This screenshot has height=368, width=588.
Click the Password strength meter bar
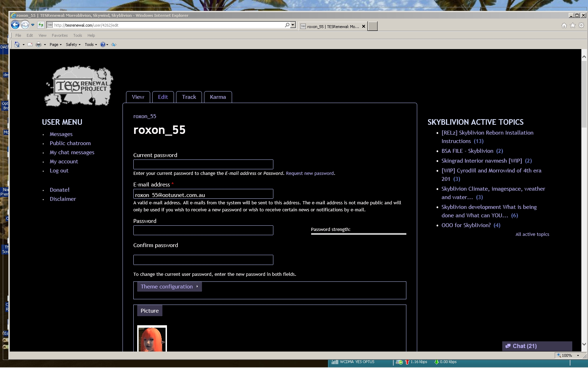click(x=359, y=234)
